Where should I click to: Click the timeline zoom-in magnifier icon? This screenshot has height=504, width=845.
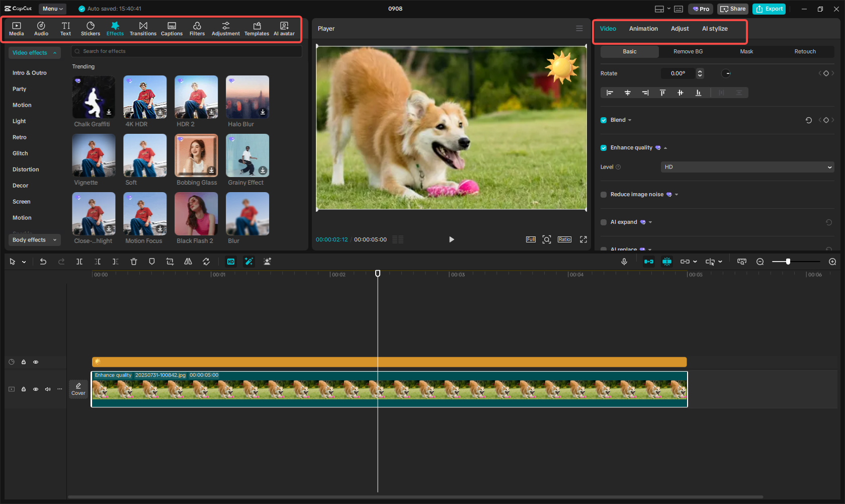tap(832, 262)
